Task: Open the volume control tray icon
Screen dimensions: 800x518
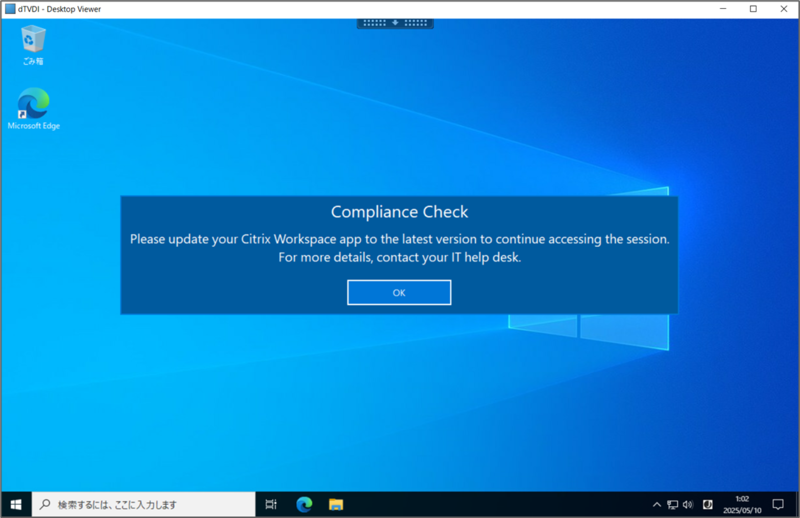Action: 688,505
